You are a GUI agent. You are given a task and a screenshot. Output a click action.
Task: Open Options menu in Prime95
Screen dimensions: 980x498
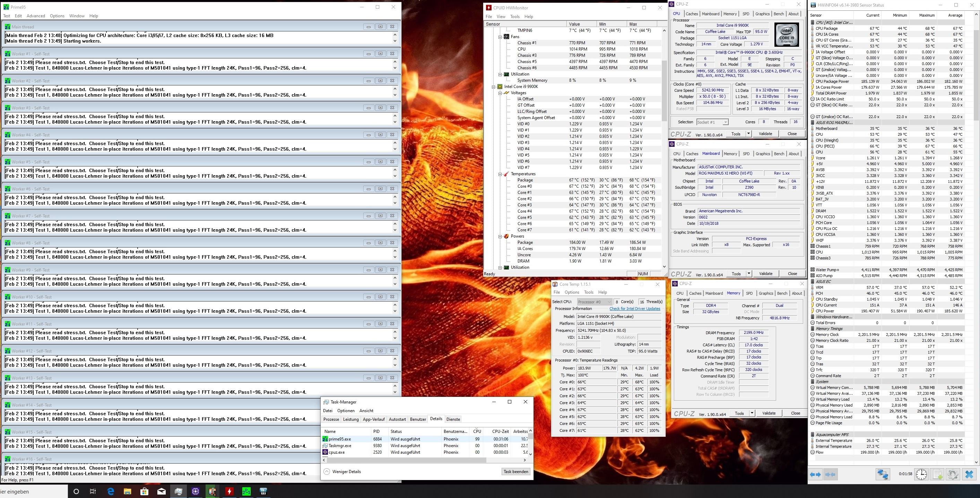point(57,16)
